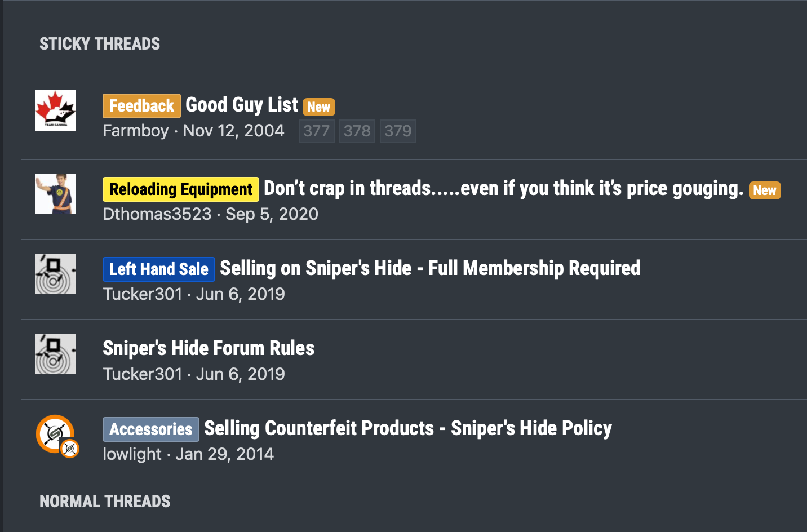Click the Farmboy username link
Image resolution: width=807 pixels, height=532 pixels.
pyautogui.click(x=136, y=131)
